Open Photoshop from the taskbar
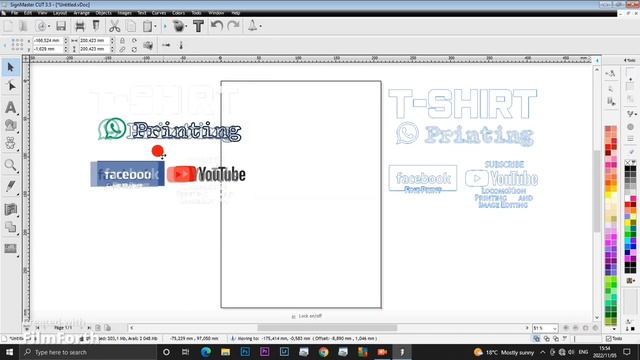The width and height of the screenshot is (640, 360). (x=245, y=352)
